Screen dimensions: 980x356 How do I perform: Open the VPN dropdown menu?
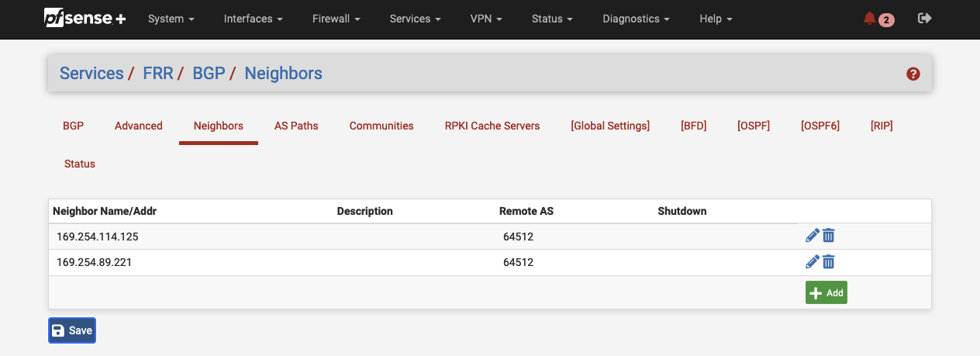(486, 19)
